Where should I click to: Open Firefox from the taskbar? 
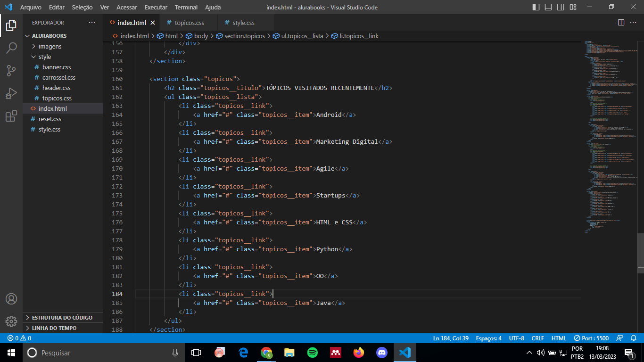point(359,353)
